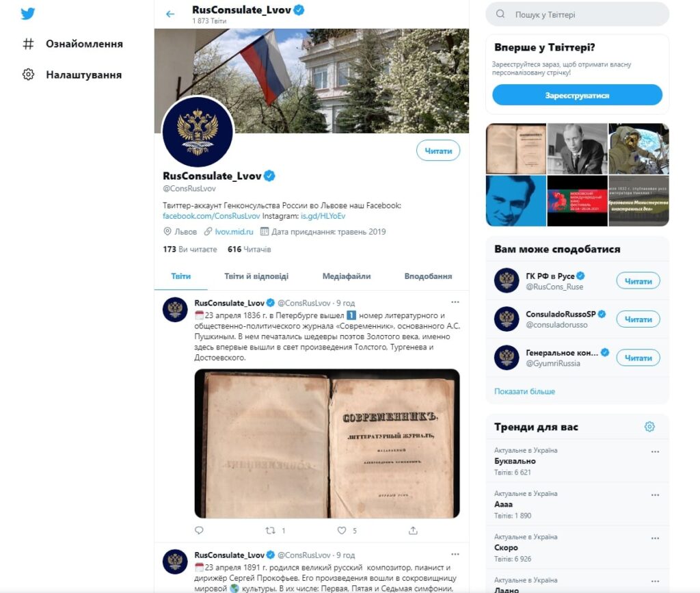Screen dimensions: 700x593
Task: Switch to Вподобання tab
Action: coord(428,276)
